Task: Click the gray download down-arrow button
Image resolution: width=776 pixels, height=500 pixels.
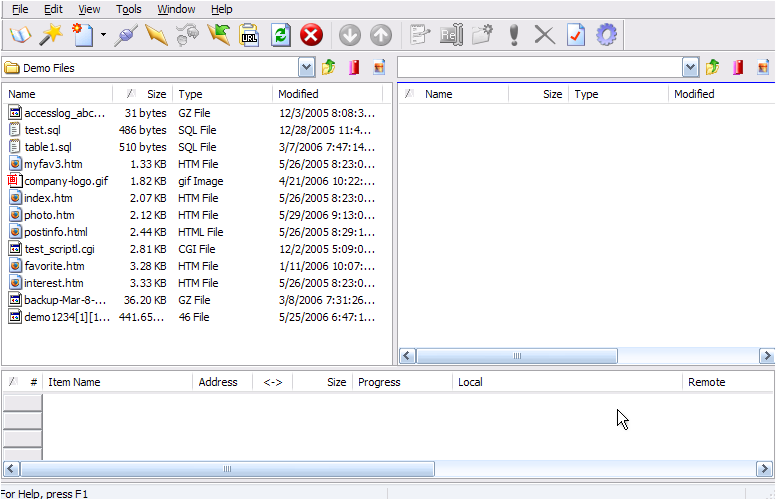Action: coord(350,35)
